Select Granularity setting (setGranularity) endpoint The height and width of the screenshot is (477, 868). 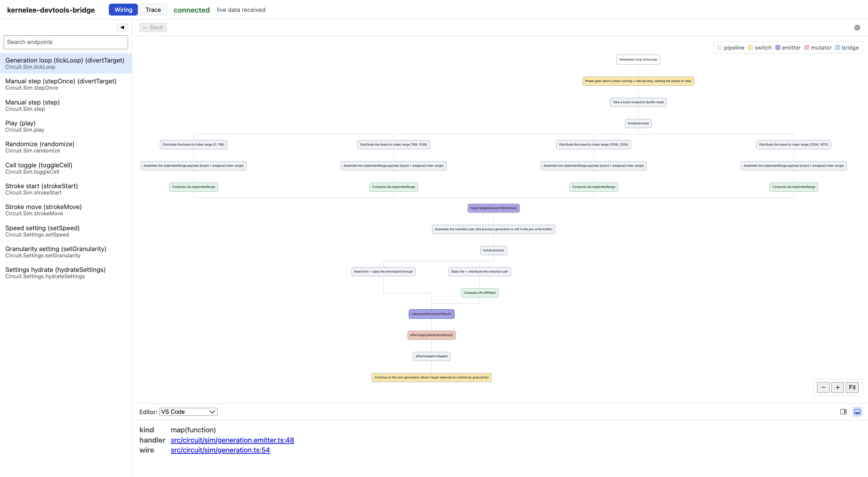(x=66, y=252)
